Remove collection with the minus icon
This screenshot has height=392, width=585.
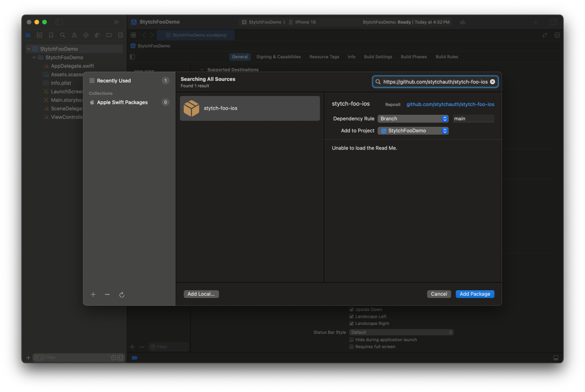(x=107, y=295)
